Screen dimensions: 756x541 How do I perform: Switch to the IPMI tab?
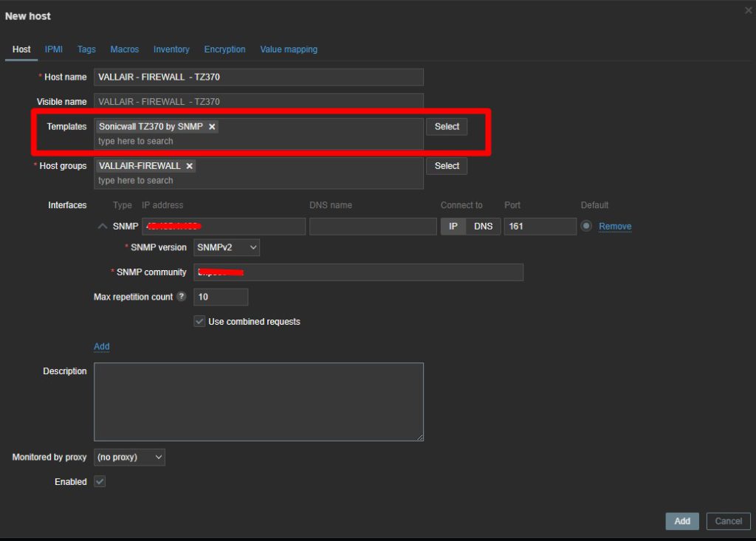[x=54, y=49]
